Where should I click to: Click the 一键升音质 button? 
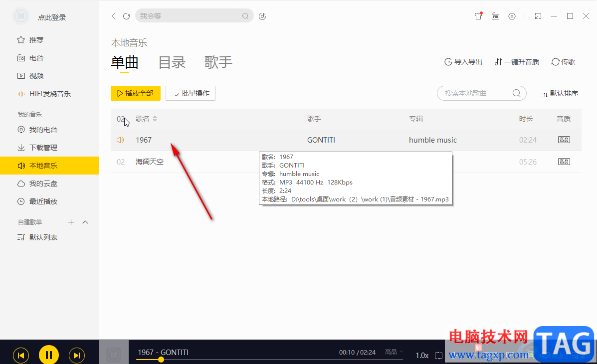pos(517,62)
